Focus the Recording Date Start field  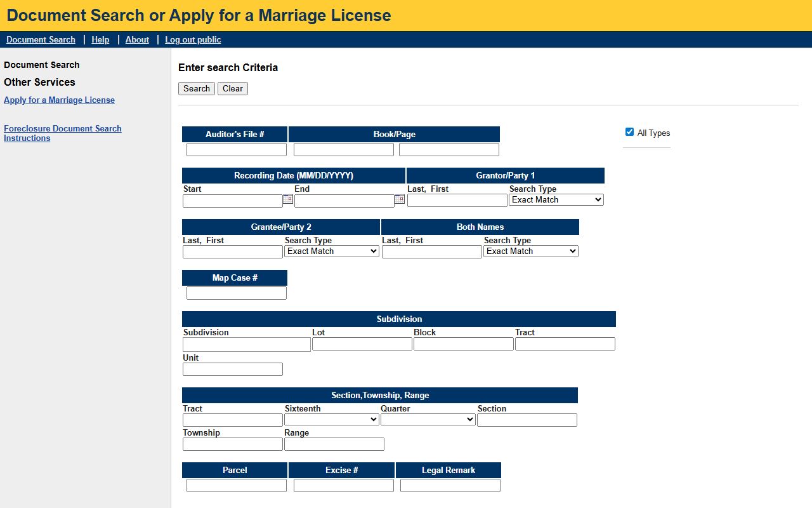coord(233,201)
